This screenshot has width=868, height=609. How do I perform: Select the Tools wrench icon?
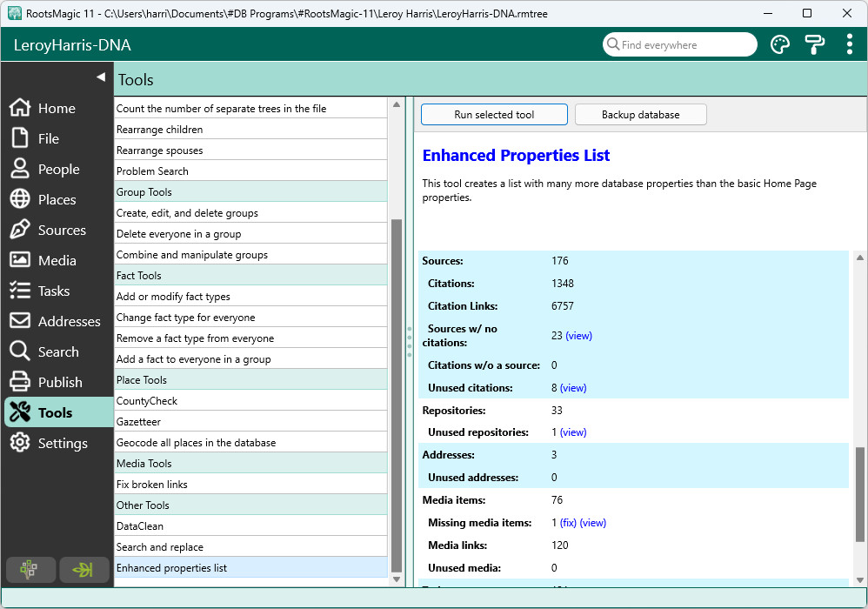[x=20, y=412]
